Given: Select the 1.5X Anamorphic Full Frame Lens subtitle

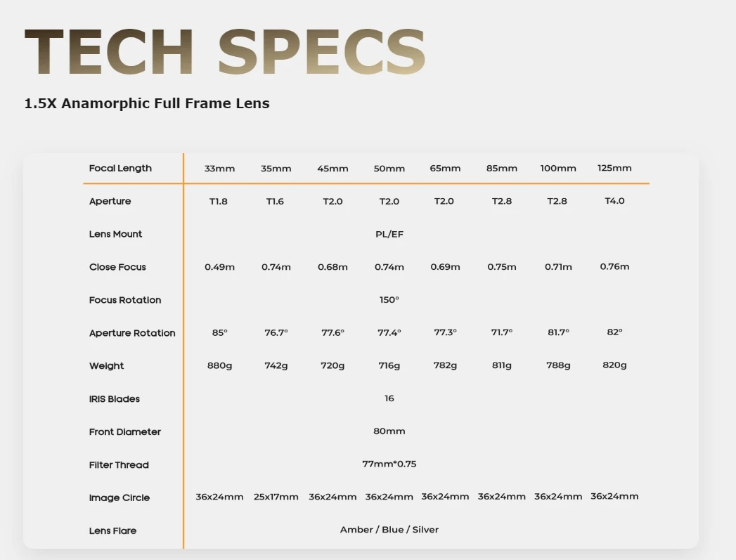Looking at the screenshot, I should [147, 103].
